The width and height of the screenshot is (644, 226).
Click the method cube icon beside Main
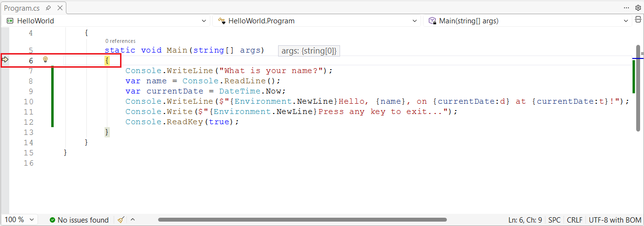[x=432, y=21]
